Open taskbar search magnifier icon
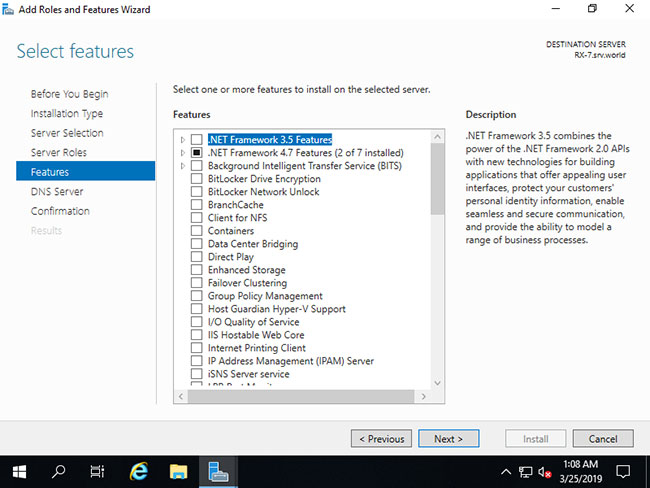650x488 pixels. 58,472
